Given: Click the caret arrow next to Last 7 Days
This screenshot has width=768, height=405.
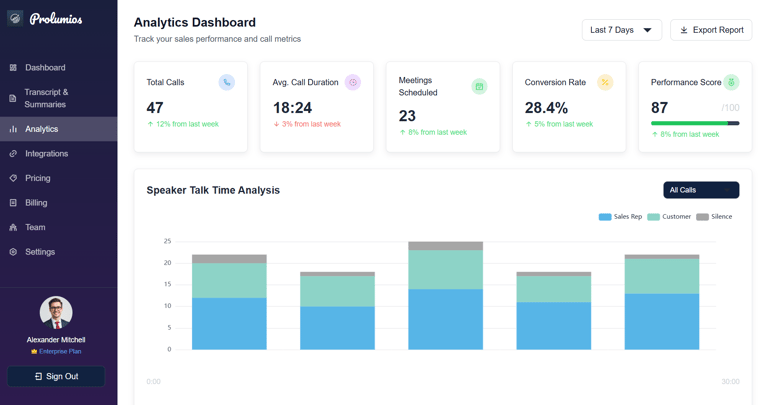Looking at the screenshot, I should pyautogui.click(x=647, y=30).
